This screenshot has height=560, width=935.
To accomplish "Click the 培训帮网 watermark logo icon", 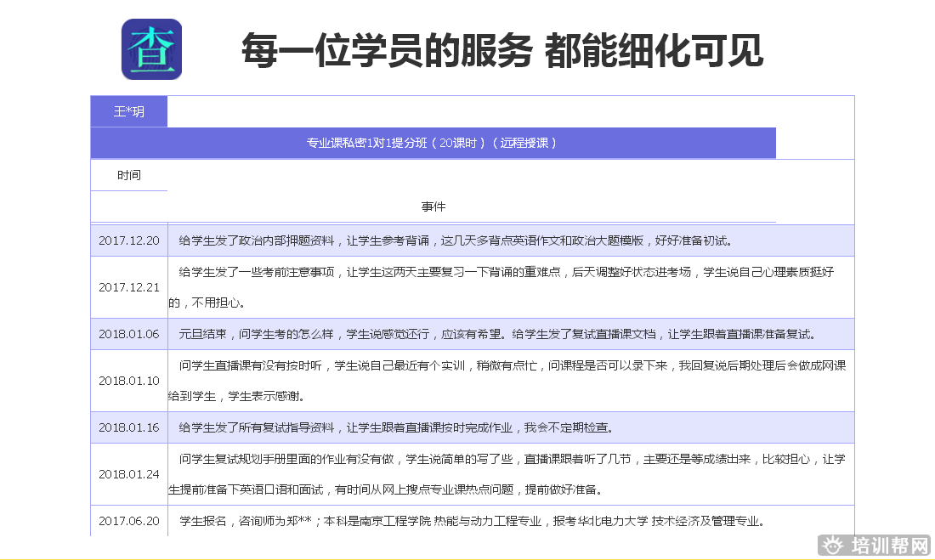I will click(x=835, y=546).
